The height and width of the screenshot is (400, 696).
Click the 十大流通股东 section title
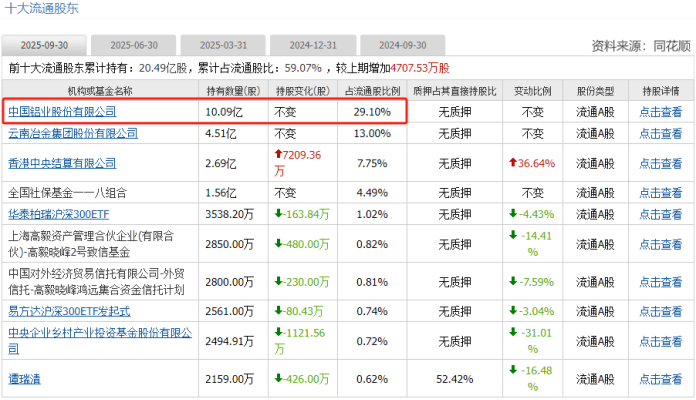point(42,8)
